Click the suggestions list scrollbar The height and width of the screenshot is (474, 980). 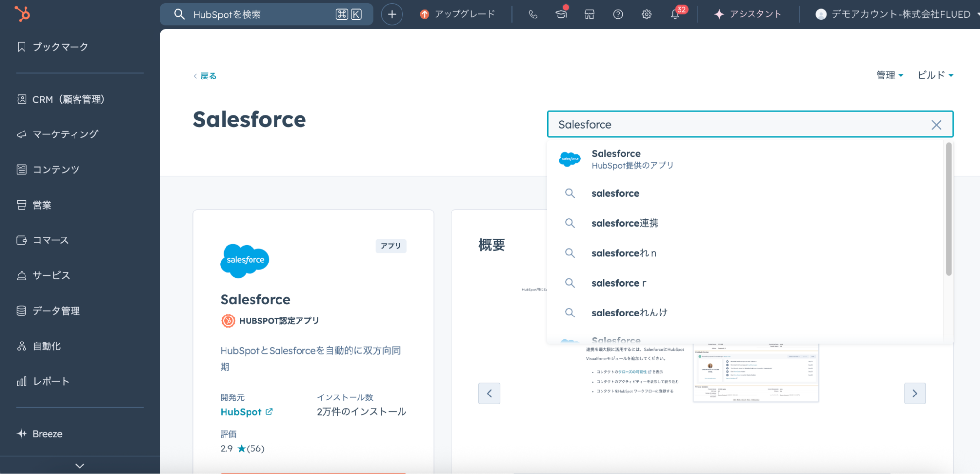point(948,209)
